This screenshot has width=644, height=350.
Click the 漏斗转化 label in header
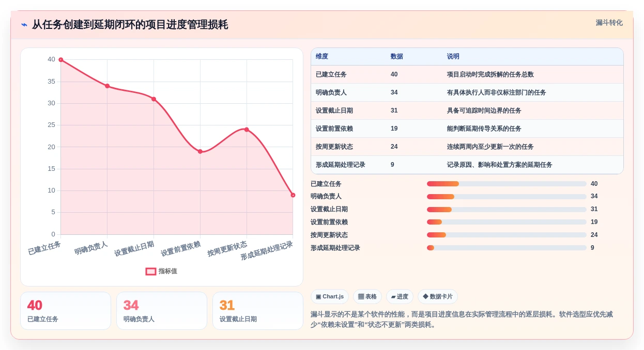point(609,23)
